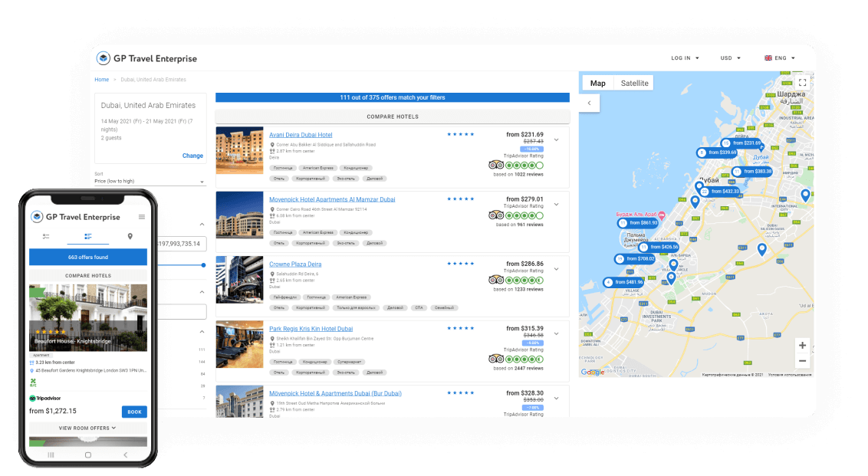Image resolution: width=868 pixels, height=476 pixels.
Task: Click the price range slider handle
Action: (204, 265)
